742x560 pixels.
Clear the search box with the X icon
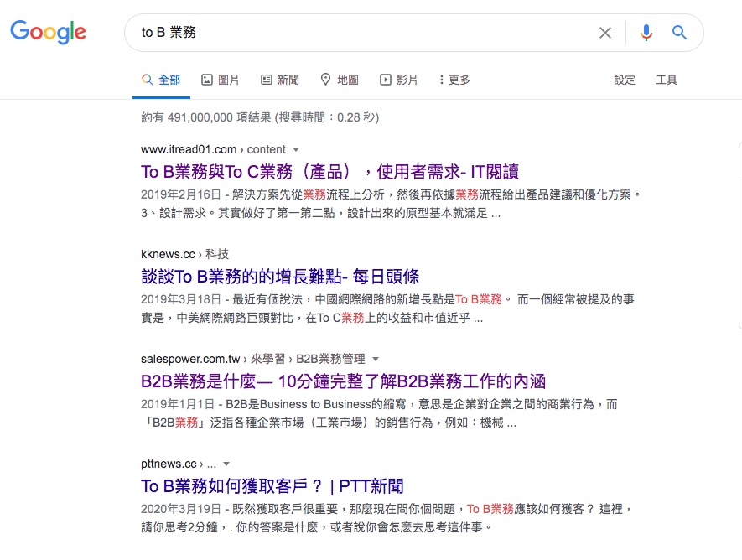click(604, 33)
